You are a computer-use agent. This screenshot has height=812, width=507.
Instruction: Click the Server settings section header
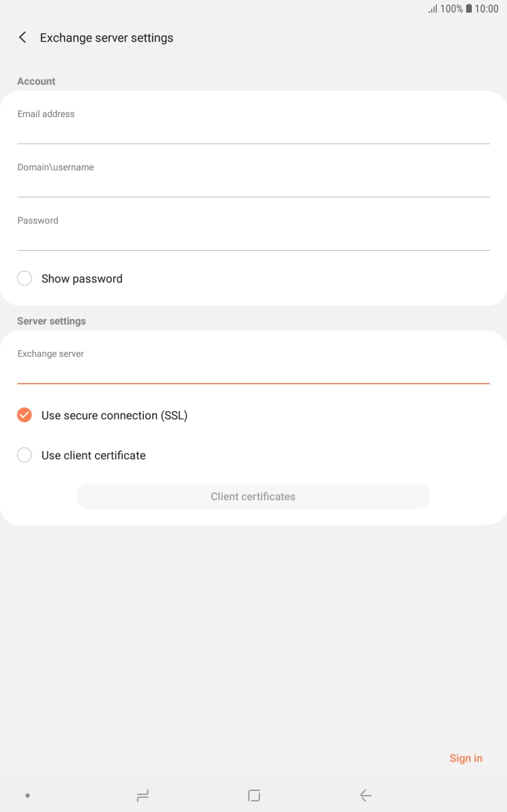[x=52, y=321]
